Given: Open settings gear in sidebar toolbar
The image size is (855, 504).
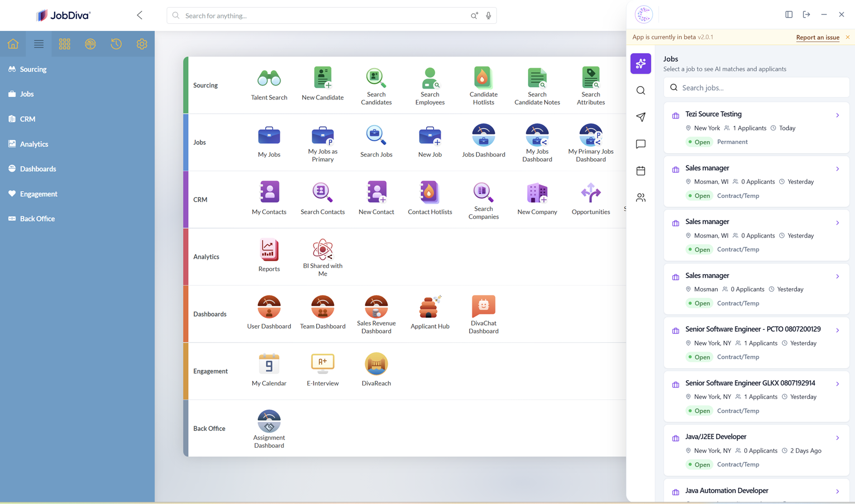Looking at the screenshot, I should (x=142, y=44).
